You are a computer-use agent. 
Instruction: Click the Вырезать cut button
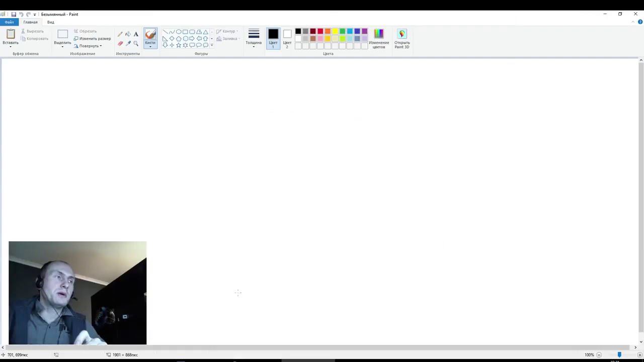tap(32, 31)
